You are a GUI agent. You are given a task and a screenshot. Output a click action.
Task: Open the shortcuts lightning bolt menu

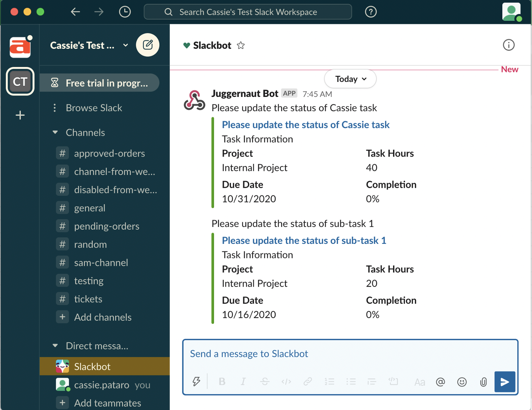pos(196,382)
